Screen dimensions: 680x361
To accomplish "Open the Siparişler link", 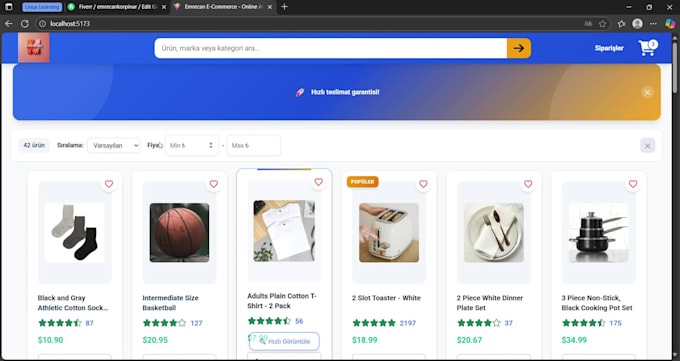I will point(609,48).
